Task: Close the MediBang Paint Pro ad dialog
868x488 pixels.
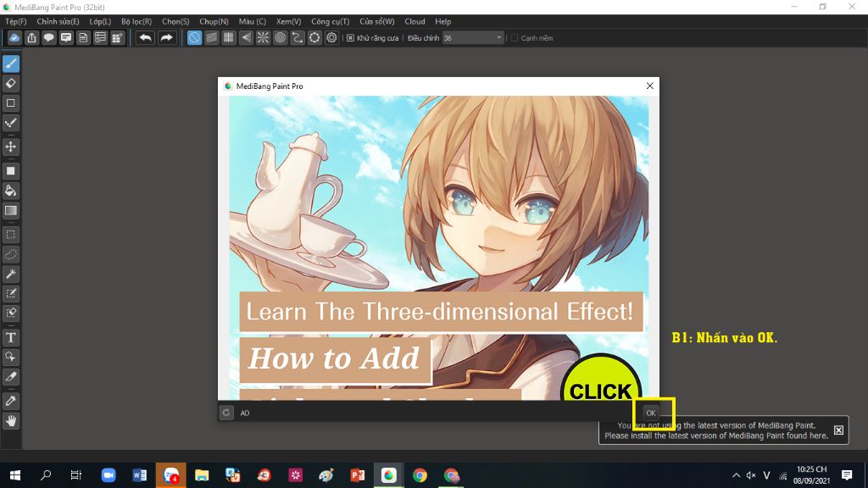Action: click(650, 86)
